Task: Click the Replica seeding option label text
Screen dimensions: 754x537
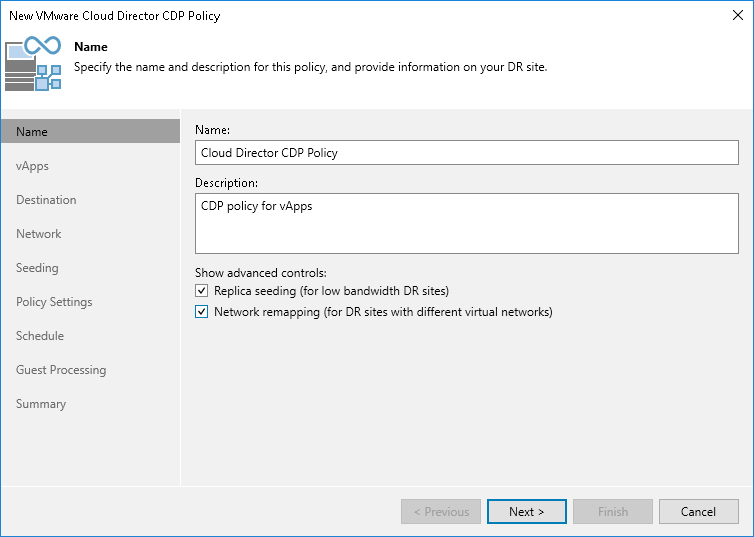Action: pyautogui.click(x=331, y=291)
